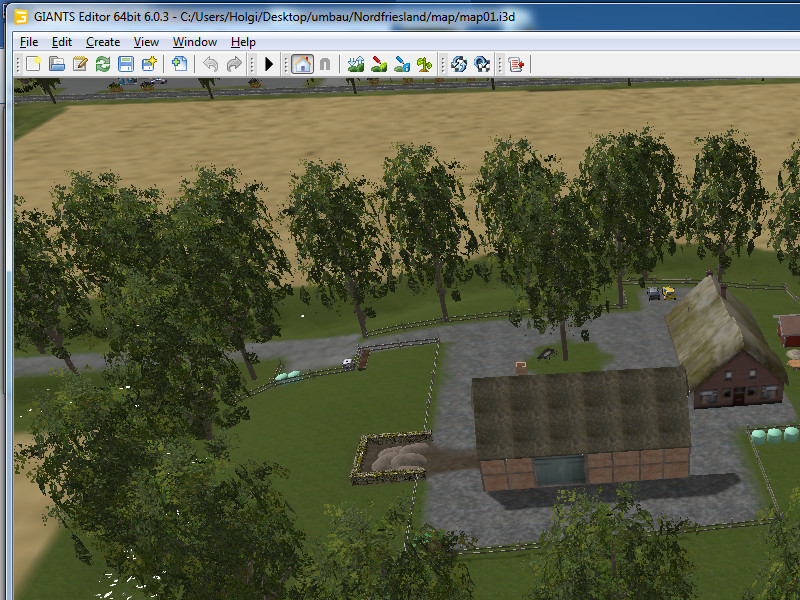Open the File menu

click(x=29, y=42)
